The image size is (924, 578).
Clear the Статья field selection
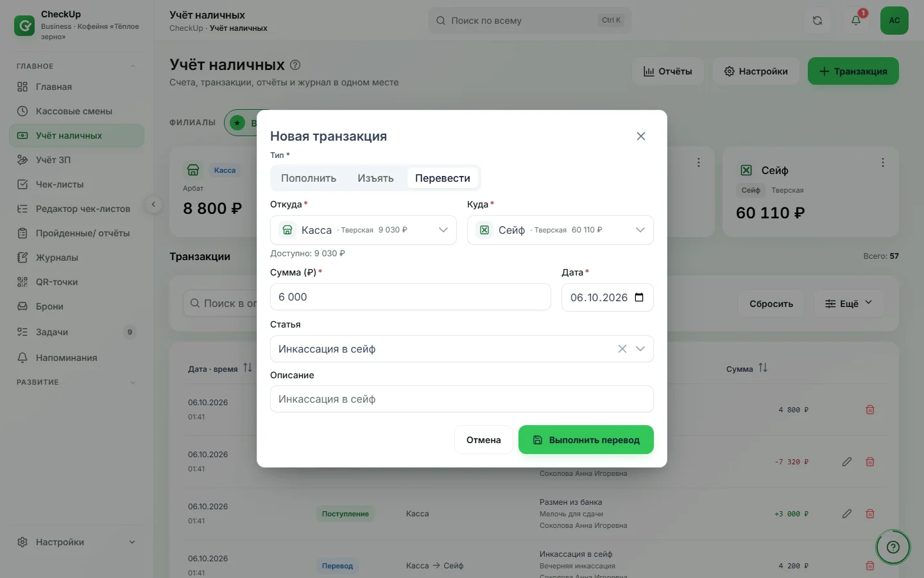pyautogui.click(x=622, y=349)
